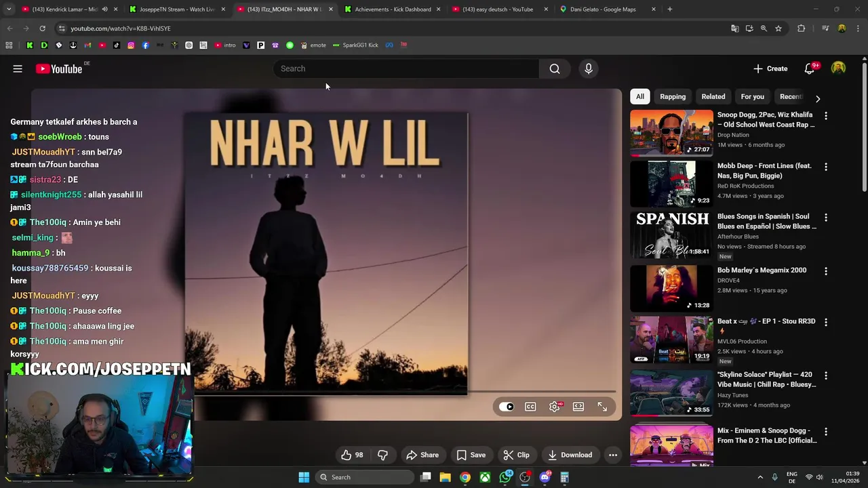The height and width of the screenshot is (488, 868).
Task: Open the Chrome apps grid bookmark
Action: (x=9, y=45)
